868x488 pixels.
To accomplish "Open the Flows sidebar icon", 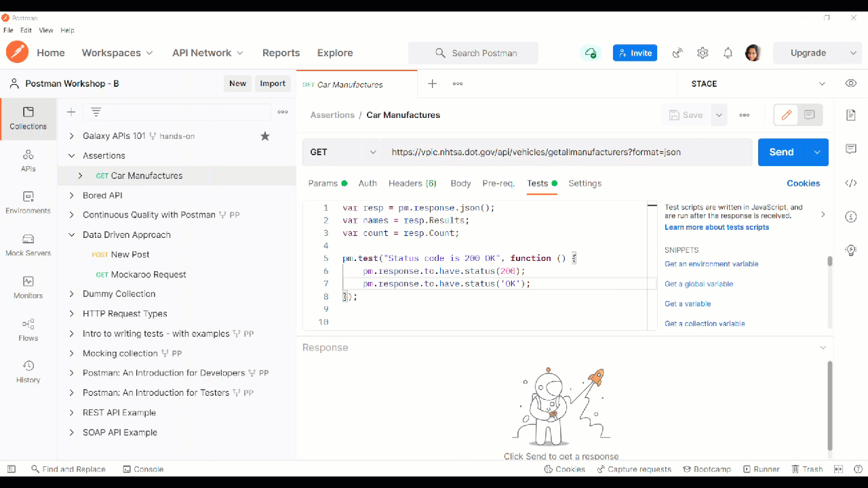I will click(x=28, y=329).
